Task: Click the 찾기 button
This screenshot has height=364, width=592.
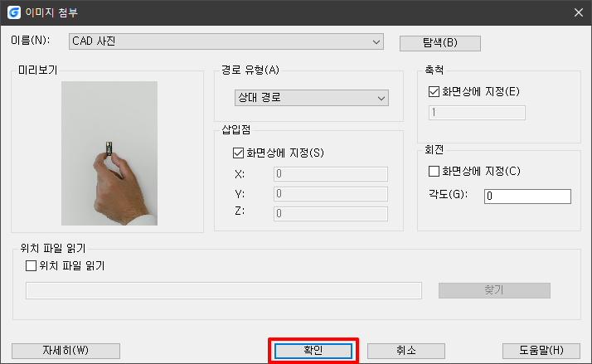Action: click(x=494, y=290)
